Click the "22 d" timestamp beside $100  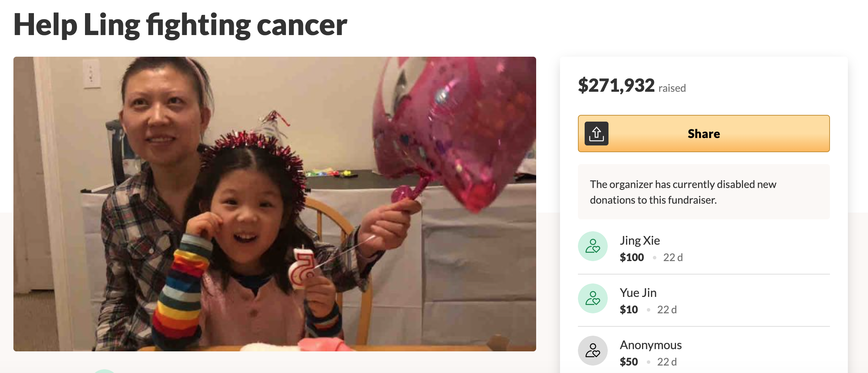[673, 257]
